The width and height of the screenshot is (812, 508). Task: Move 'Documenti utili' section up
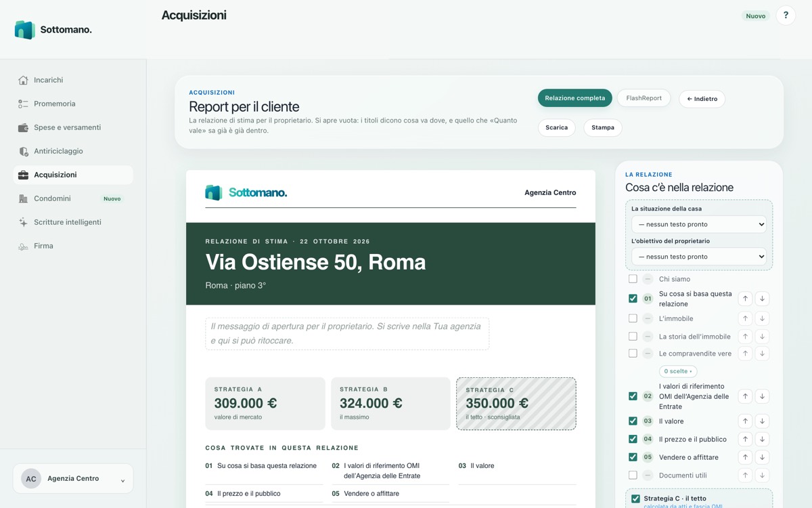745,475
